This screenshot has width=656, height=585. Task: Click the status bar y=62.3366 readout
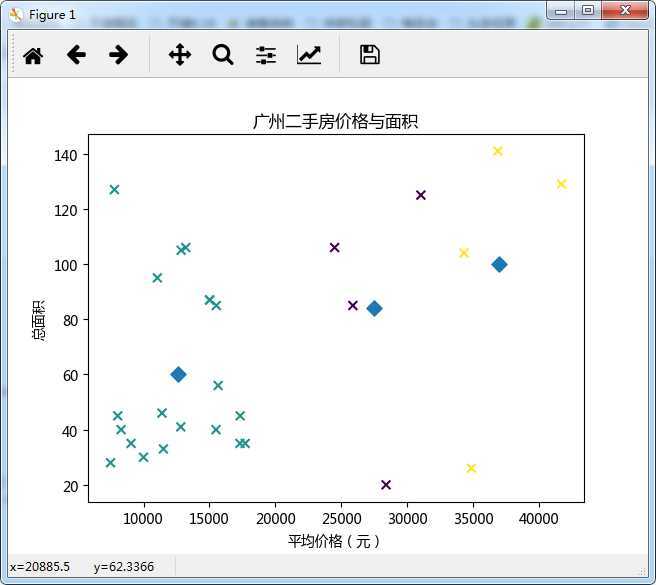124,567
